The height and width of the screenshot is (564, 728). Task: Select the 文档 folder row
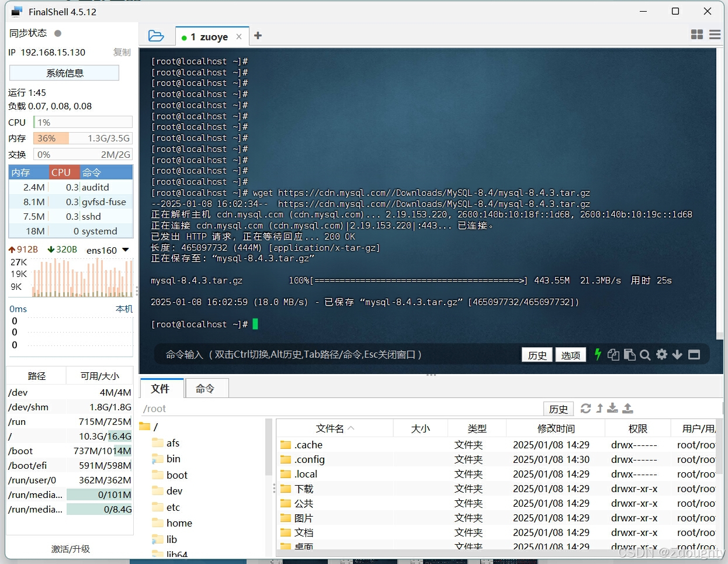[497, 532]
